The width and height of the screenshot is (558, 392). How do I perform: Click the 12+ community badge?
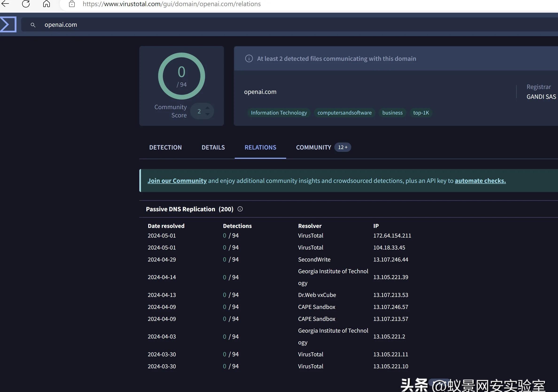(x=343, y=147)
